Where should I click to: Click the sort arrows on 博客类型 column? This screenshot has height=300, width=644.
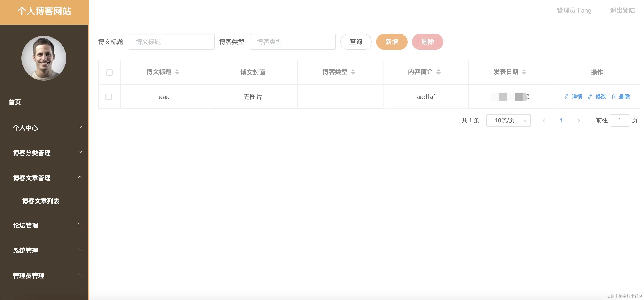(353, 72)
